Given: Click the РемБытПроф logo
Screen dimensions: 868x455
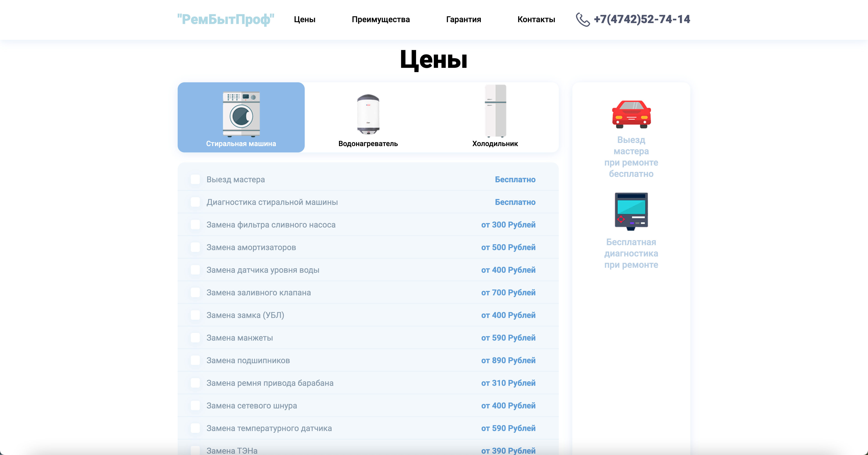Looking at the screenshot, I should [x=226, y=19].
